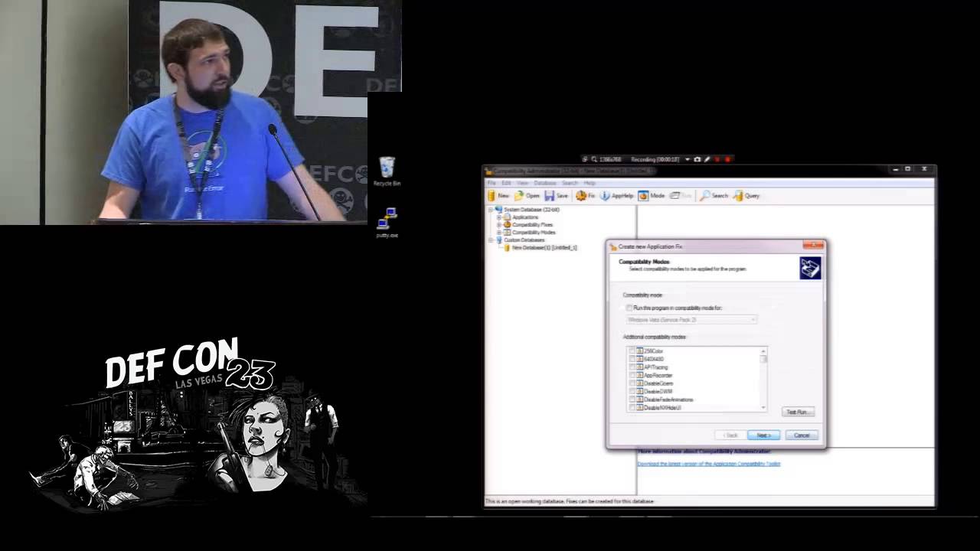Viewport: 980px width, 551px height.
Task: Collapse the System Database tree expander
Action: 491,210
